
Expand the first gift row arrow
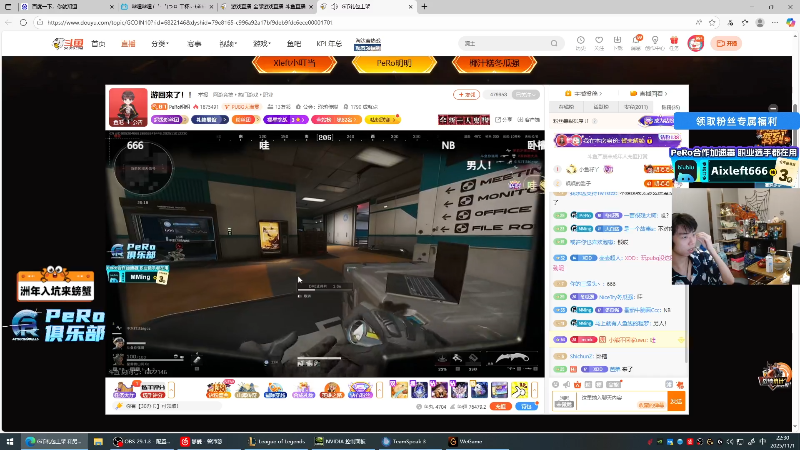(x=171, y=390)
